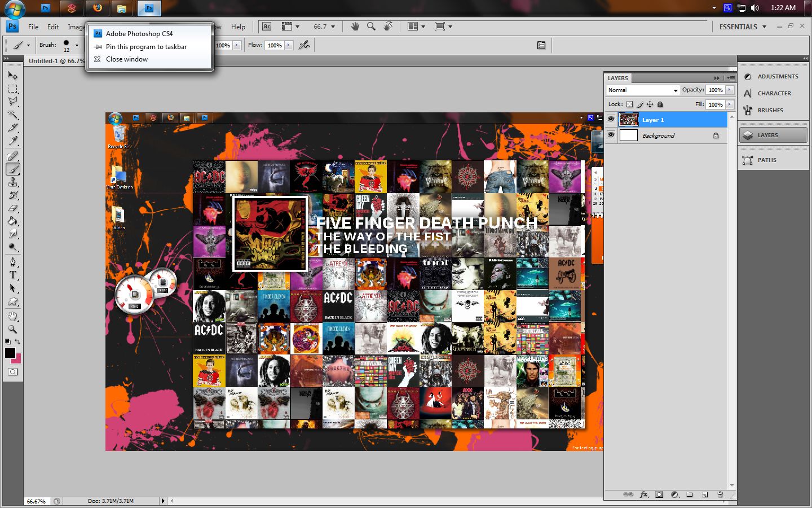Click the foreground color swatch
The image size is (812, 508).
[10, 353]
